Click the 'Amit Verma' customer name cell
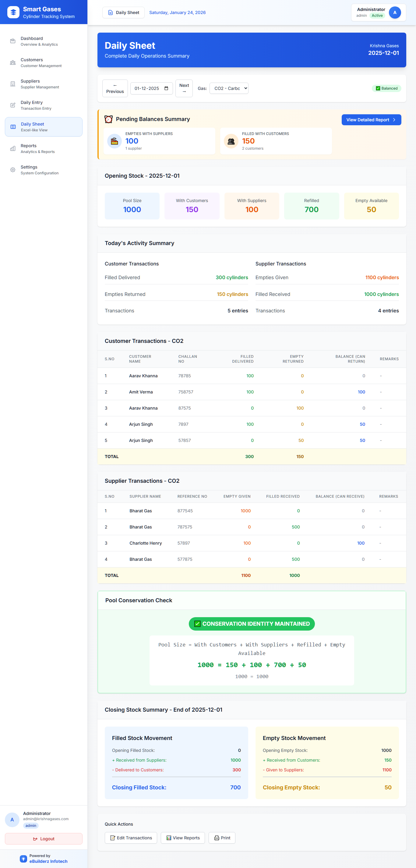 (x=141, y=392)
